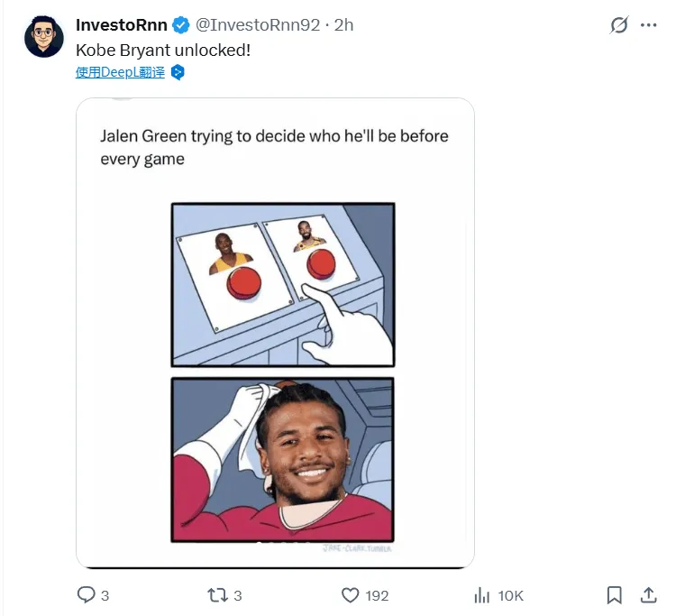Open the three-dot more options menu
The width and height of the screenshot is (676, 616).
tap(648, 25)
